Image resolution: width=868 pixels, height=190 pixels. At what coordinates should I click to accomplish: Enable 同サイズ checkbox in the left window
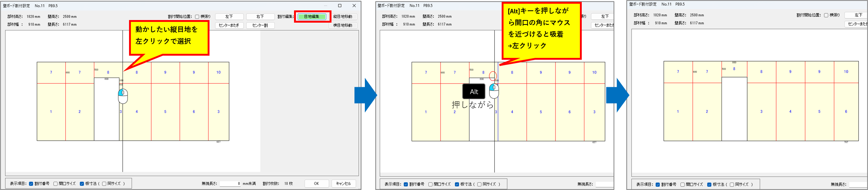[x=104, y=184]
